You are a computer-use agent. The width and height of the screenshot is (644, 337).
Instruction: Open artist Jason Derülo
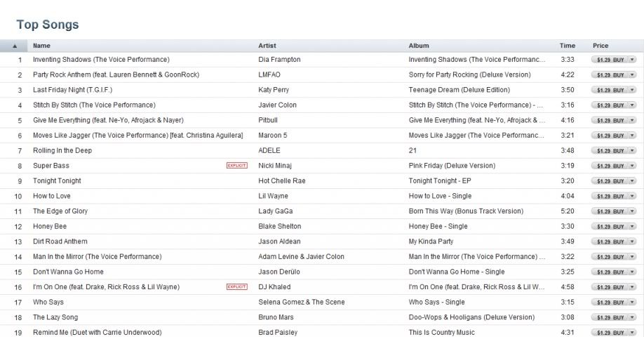(x=279, y=272)
